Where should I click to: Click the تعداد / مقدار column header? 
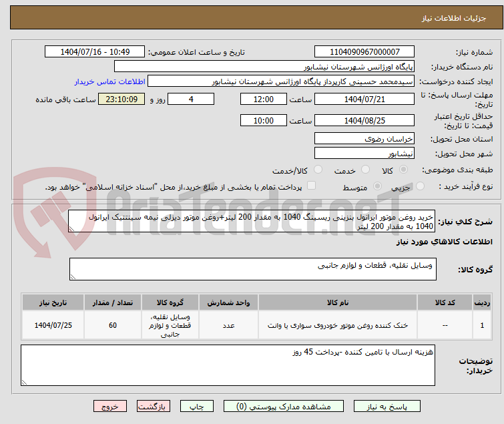113,302
